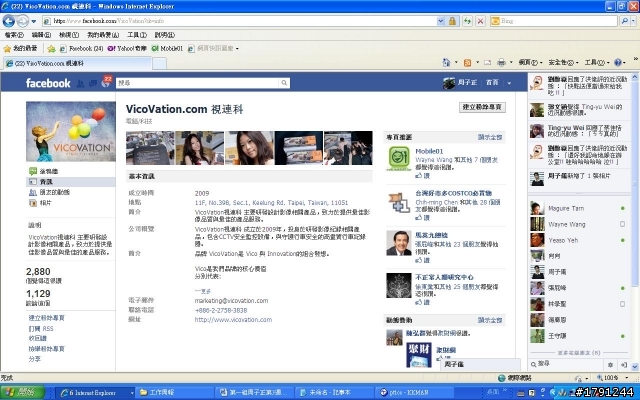Viewport: 640px width, 400px height.
Task: Open the 工具(T) menu in menu bar
Action: click(137, 35)
